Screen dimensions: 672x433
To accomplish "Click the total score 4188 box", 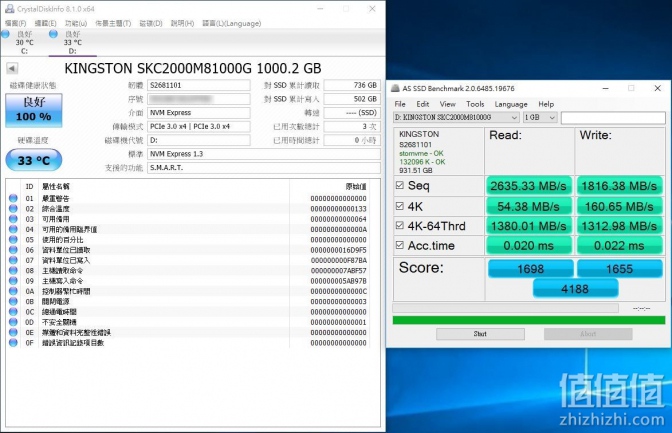I will tap(575, 289).
